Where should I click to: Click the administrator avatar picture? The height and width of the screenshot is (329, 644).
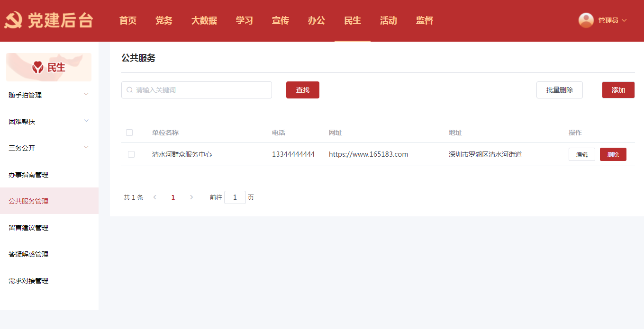coord(586,20)
